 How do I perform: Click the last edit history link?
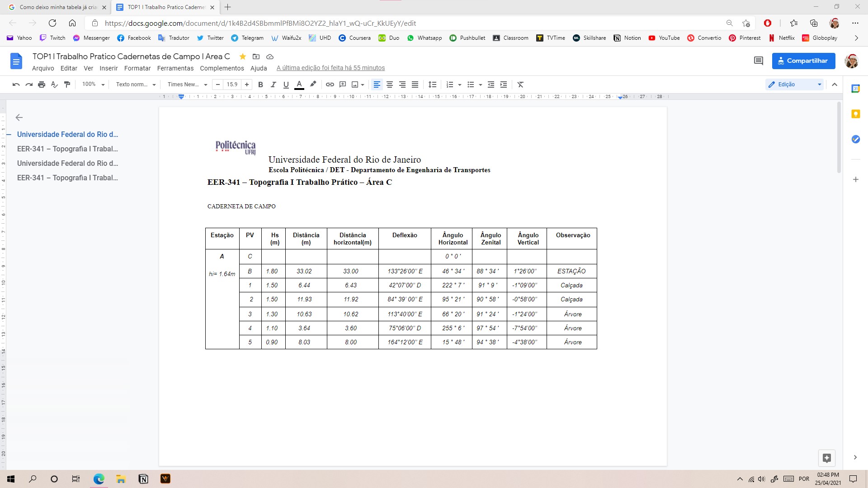[330, 68]
